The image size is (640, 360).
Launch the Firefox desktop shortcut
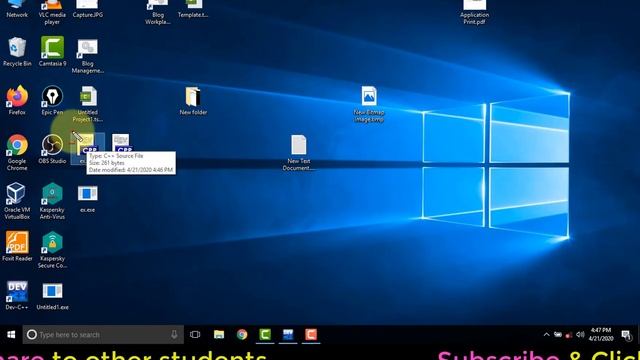pos(17,100)
